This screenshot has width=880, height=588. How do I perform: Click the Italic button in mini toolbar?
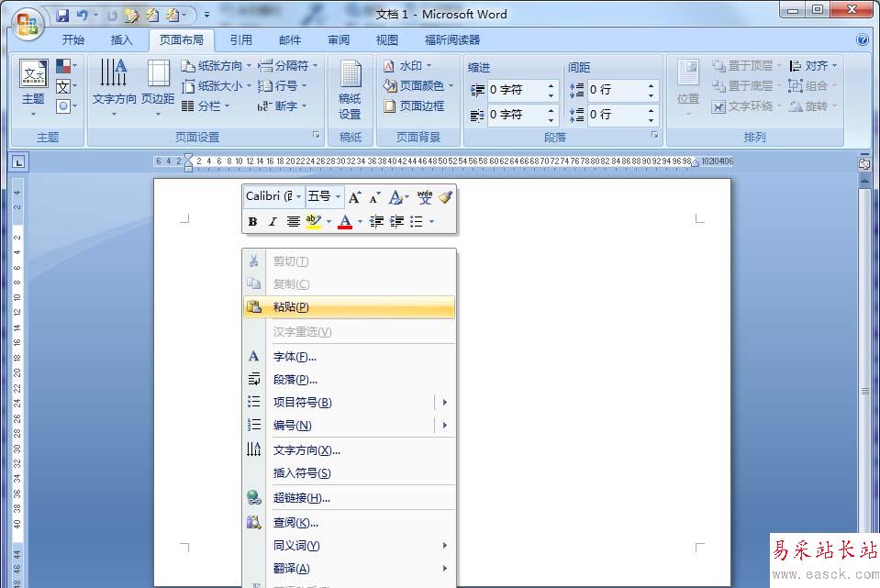[x=273, y=222]
